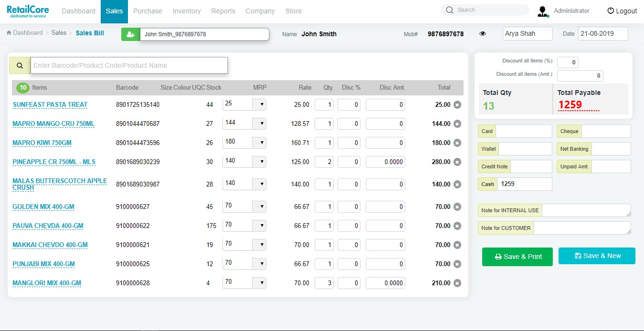Click the Save & New button
The height and width of the screenshot is (331, 644).
pyautogui.click(x=597, y=256)
